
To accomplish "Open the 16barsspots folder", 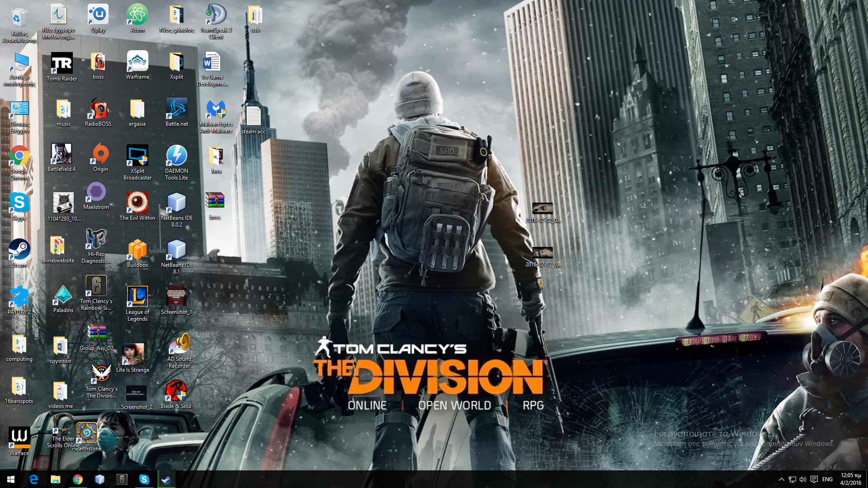I will [x=19, y=390].
